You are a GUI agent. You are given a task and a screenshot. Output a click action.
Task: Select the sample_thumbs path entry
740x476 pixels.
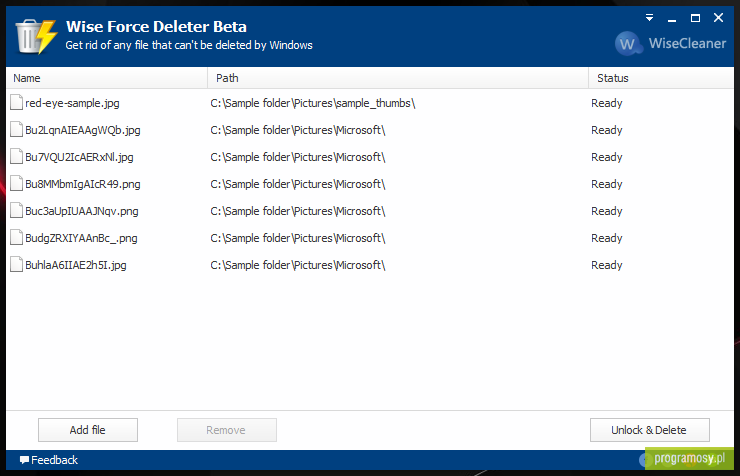[312, 103]
